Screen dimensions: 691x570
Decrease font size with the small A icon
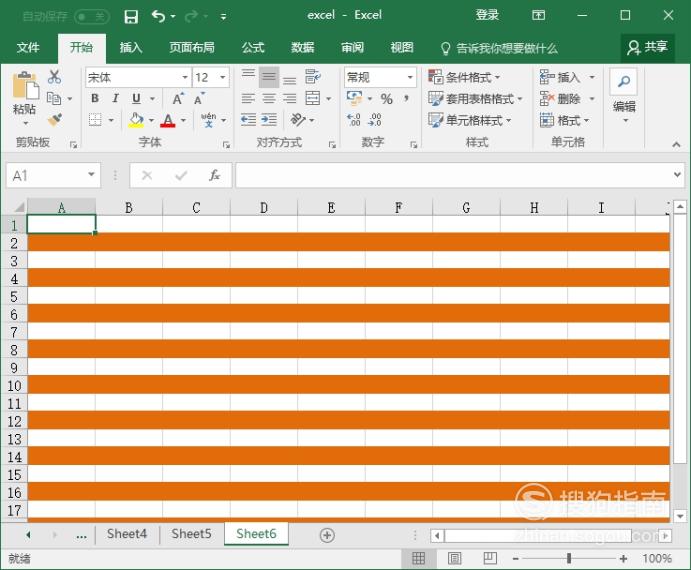(199, 99)
